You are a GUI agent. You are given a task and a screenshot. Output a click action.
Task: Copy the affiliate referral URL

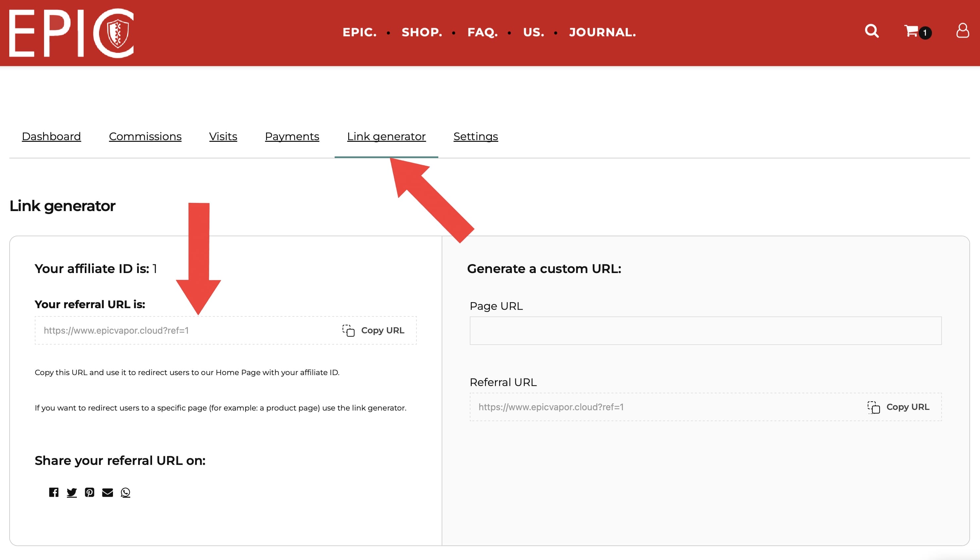point(374,330)
